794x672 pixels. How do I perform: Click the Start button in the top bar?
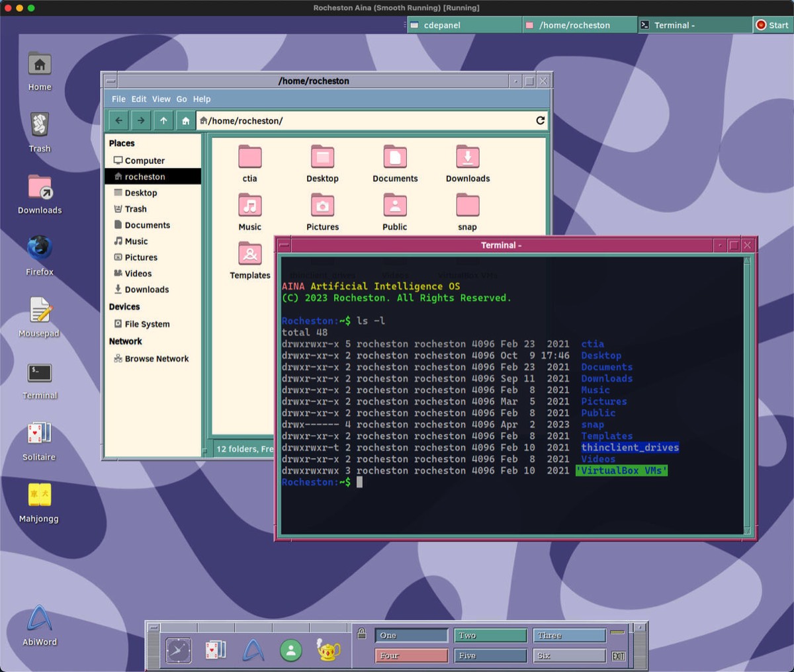(x=772, y=25)
